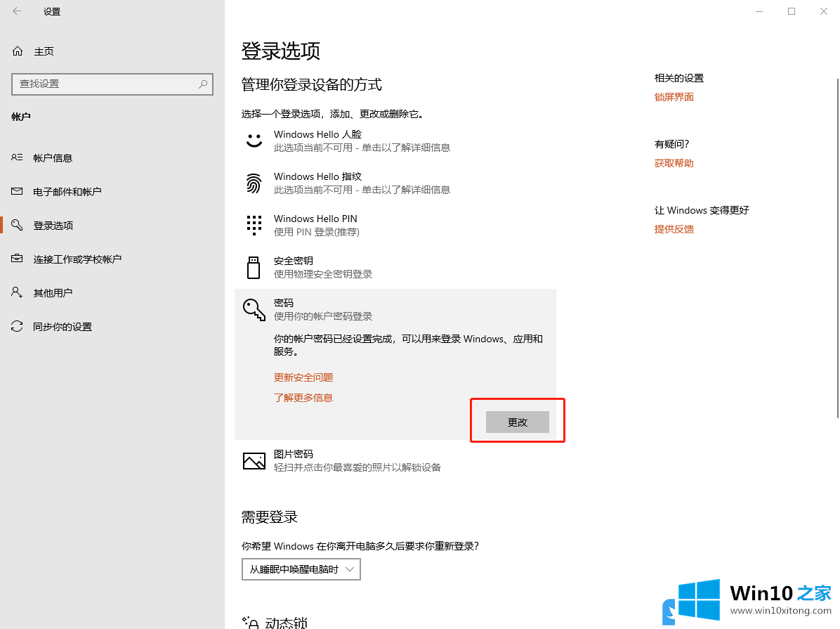Select the Windows Hello 人脸 option title
Viewport: 840px width, 629px height.
coord(317,135)
